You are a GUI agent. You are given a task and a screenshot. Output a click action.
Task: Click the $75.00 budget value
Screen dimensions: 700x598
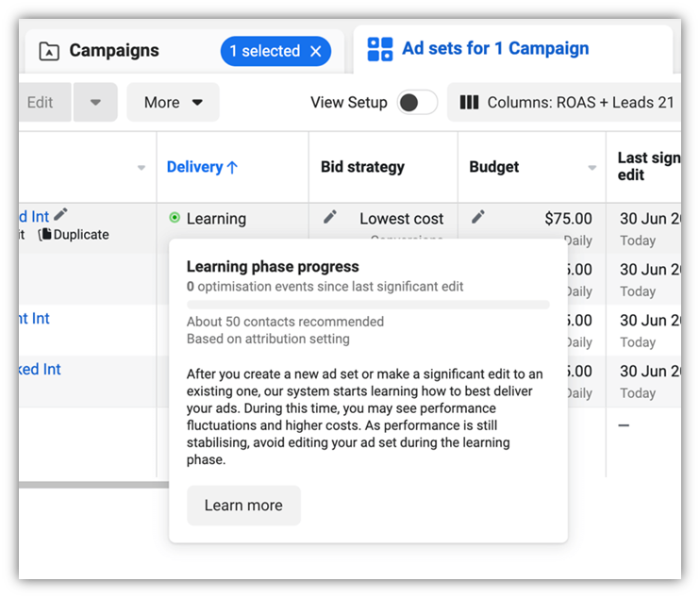[x=568, y=219]
